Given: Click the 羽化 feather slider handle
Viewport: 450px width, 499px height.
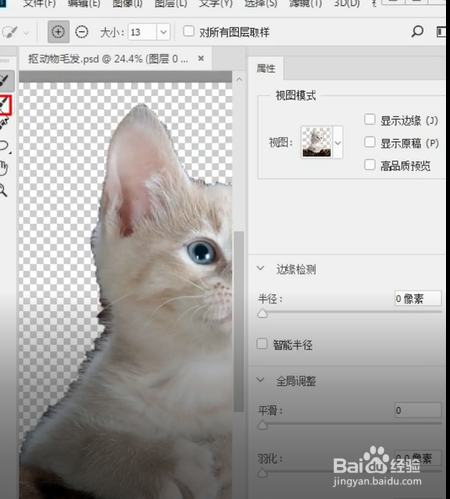Looking at the screenshot, I should (x=262, y=473).
